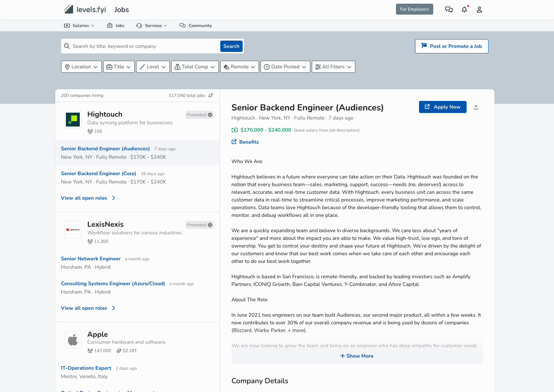Click the Hightouch company name
Image resolution: width=554 pixels, height=392 pixels.
click(x=105, y=114)
